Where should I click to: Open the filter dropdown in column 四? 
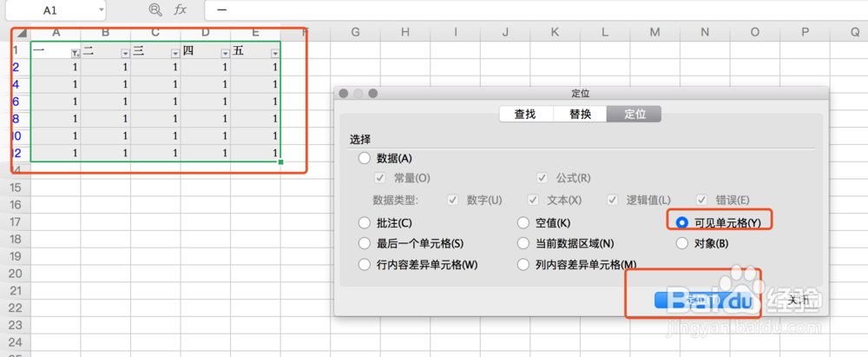[x=226, y=53]
